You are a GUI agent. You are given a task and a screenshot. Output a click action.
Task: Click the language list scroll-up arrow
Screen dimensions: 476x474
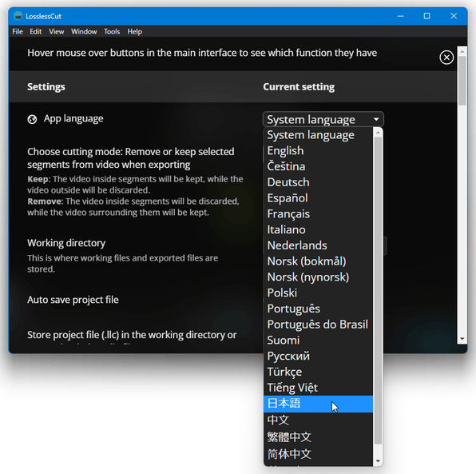(378, 133)
